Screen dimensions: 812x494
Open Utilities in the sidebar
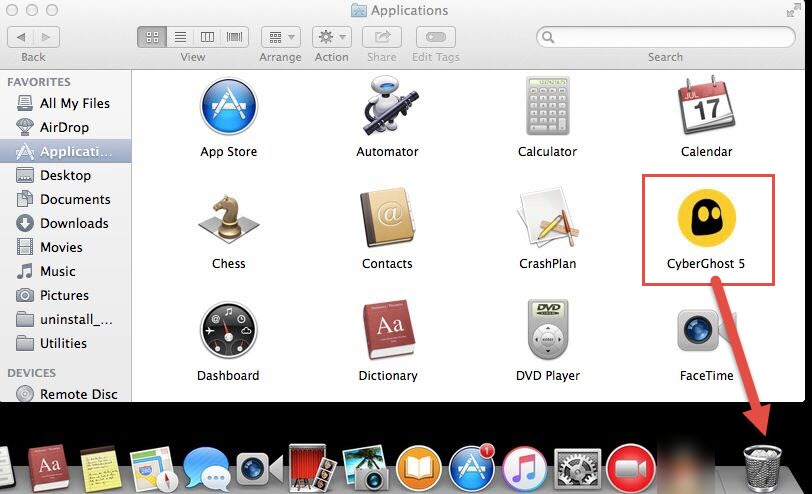(x=66, y=343)
